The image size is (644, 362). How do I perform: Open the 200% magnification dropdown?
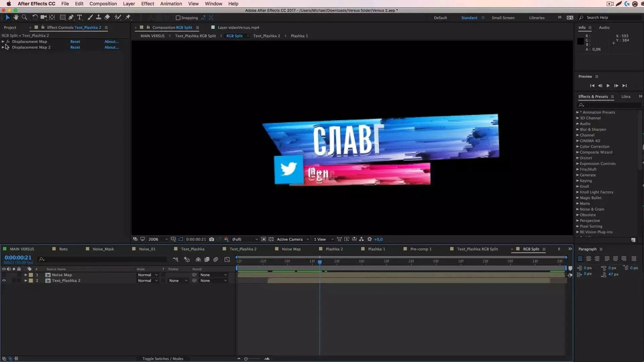click(158, 239)
